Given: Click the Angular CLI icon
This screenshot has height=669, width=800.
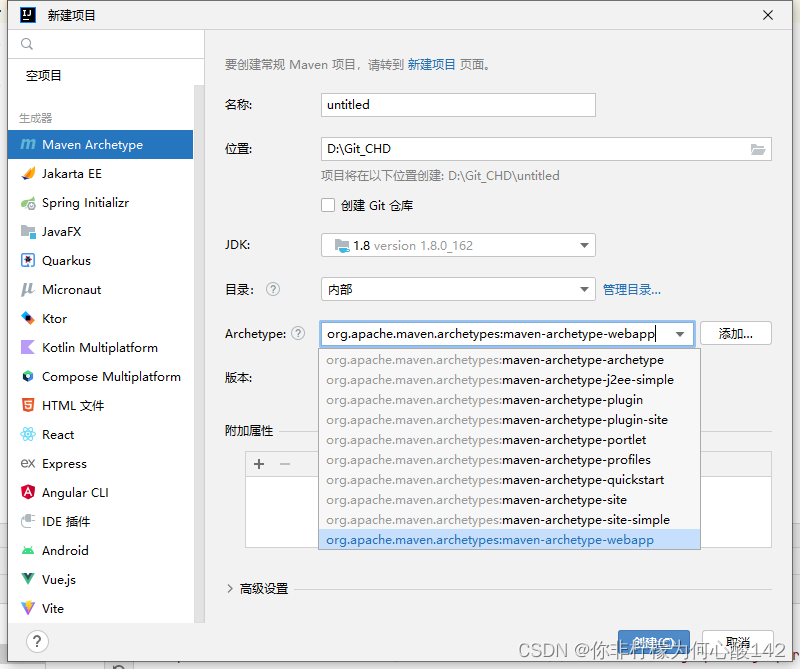Looking at the screenshot, I should pos(28,492).
